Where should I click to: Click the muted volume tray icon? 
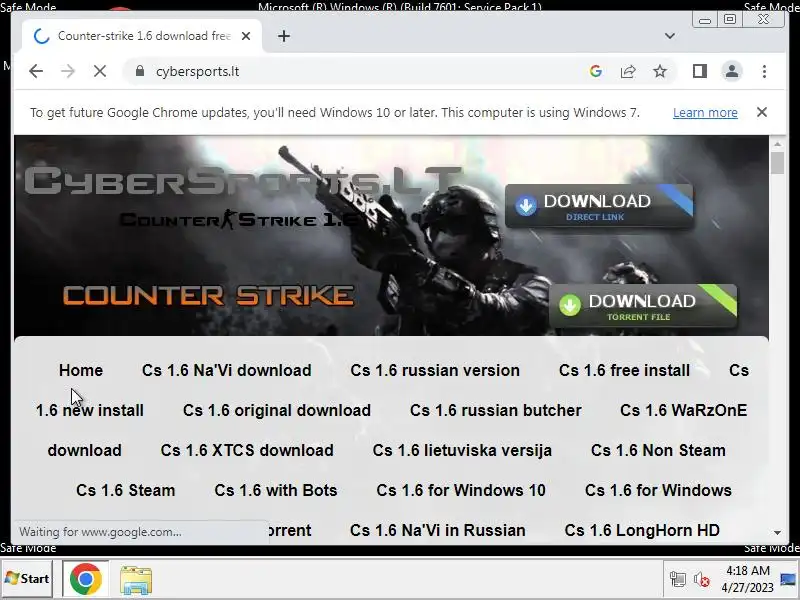pos(702,580)
